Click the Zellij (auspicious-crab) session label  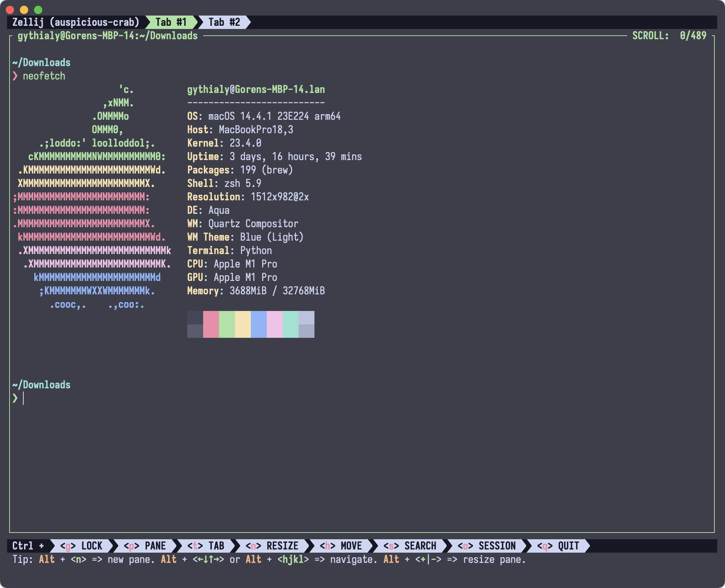[x=76, y=22]
